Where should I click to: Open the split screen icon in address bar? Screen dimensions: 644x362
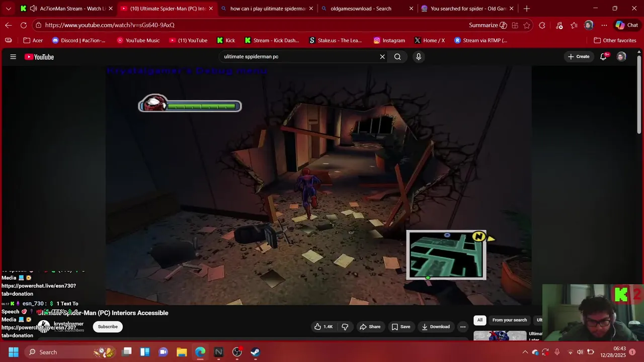(515, 25)
